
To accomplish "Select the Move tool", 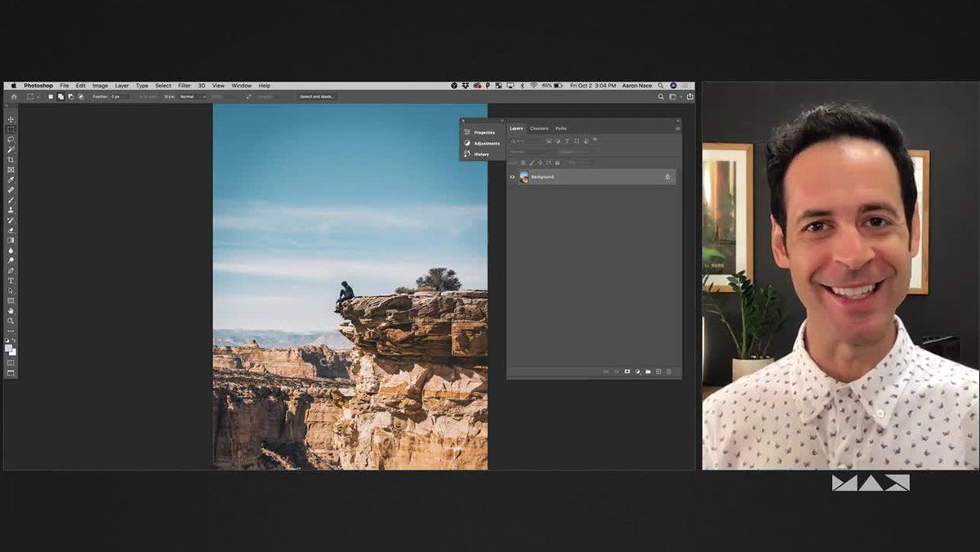I will coord(11,119).
